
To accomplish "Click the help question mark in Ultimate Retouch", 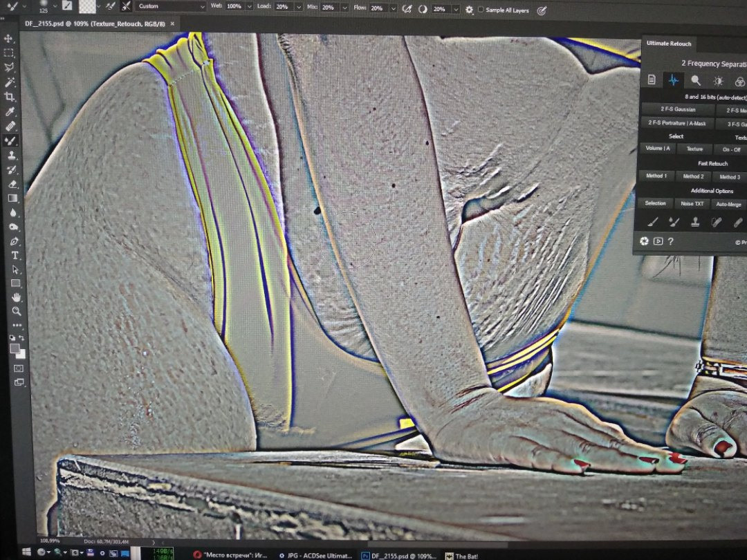I will (670, 241).
